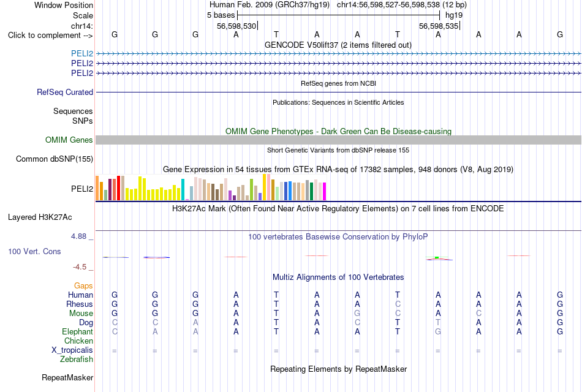
Task: Select the X_tropicalis species label
Action: (x=72, y=350)
